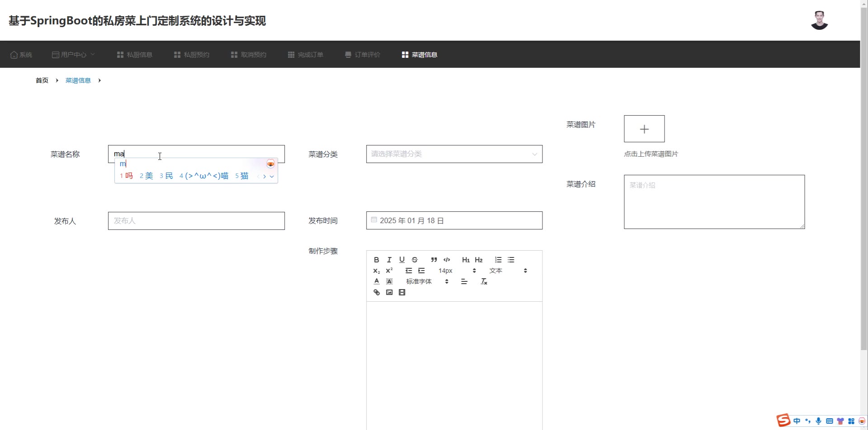Clear text formatting in the editor
This screenshot has height=430, width=868.
point(484,281)
